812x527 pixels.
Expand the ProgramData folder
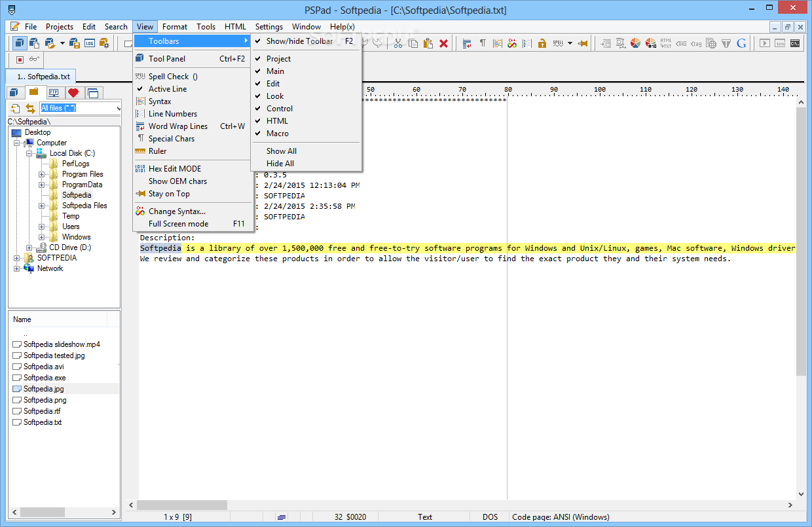pyautogui.click(x=42, y=185)
